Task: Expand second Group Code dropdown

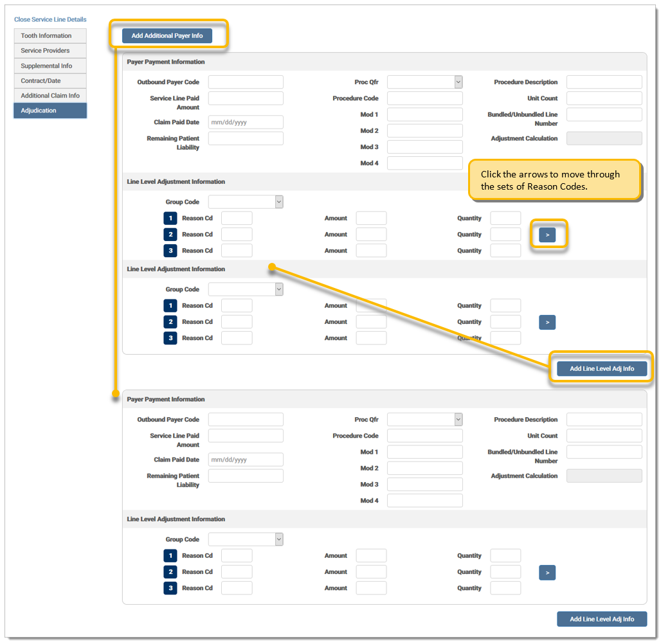Action: [x=246, y=289]
